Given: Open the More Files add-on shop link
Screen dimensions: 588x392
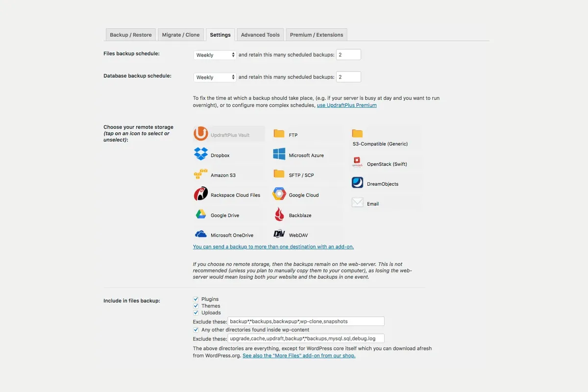Looking at the screenshot, I should click(299, 356).
